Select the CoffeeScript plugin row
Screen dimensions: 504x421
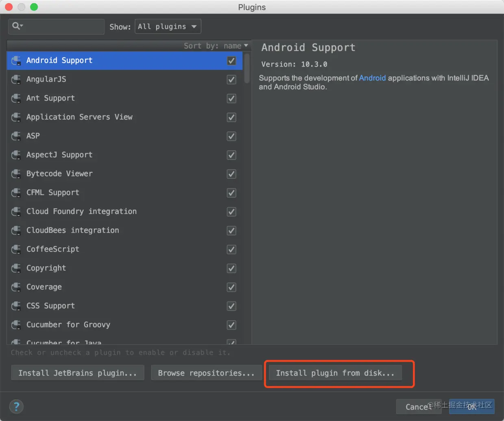[125, 249]
